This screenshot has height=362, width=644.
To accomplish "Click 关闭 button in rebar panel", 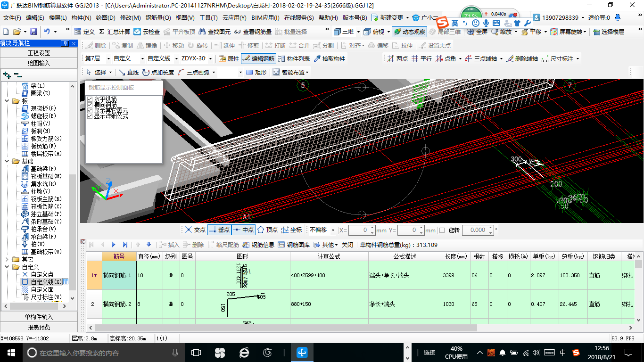I will click(x=347, y=245).
